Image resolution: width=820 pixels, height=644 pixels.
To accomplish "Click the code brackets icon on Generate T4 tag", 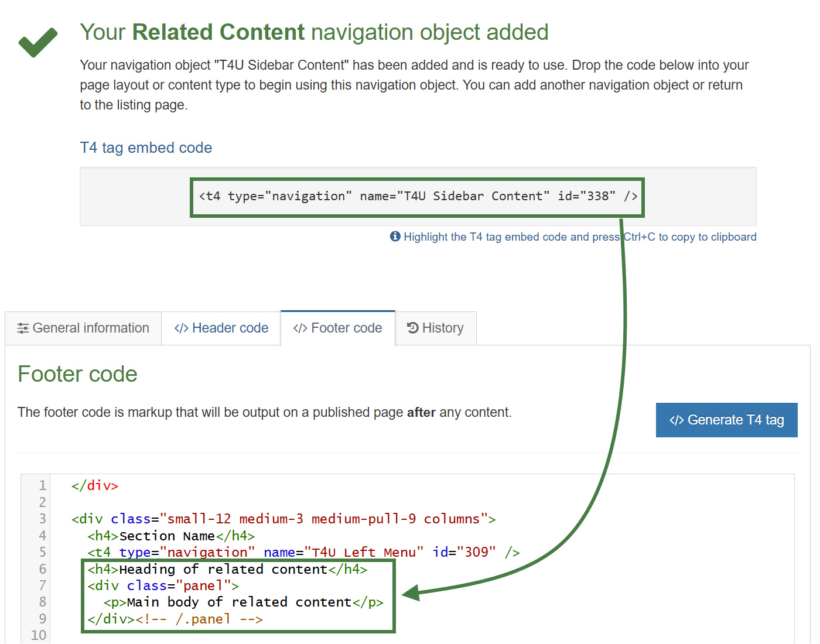I will 677,420.
